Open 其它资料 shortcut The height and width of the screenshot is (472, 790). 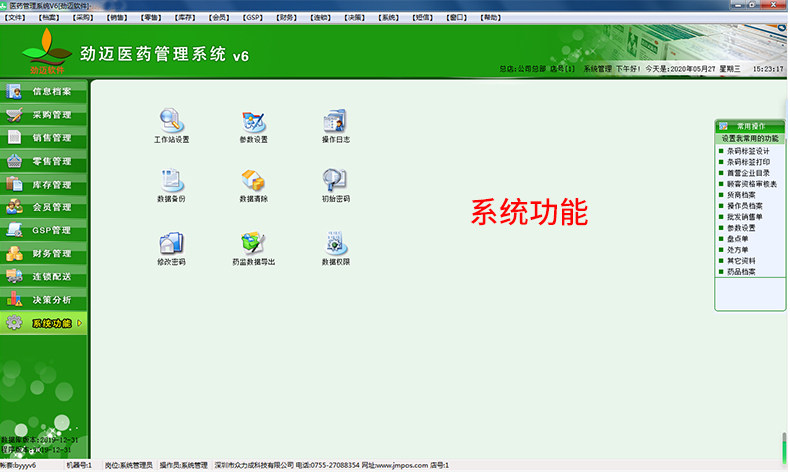pyautogui.click(x=741, y=261)
